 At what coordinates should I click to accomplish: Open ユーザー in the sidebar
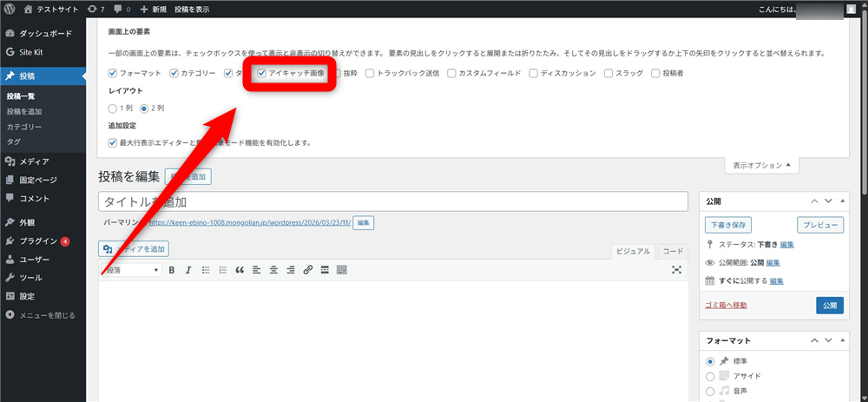[x=43, y=259]
